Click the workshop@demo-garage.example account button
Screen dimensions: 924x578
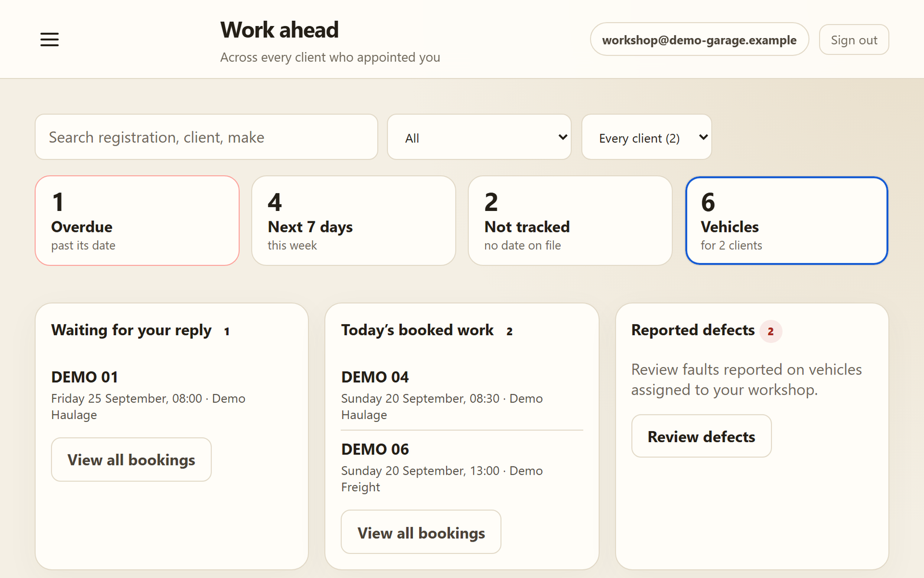pos(699,40)
